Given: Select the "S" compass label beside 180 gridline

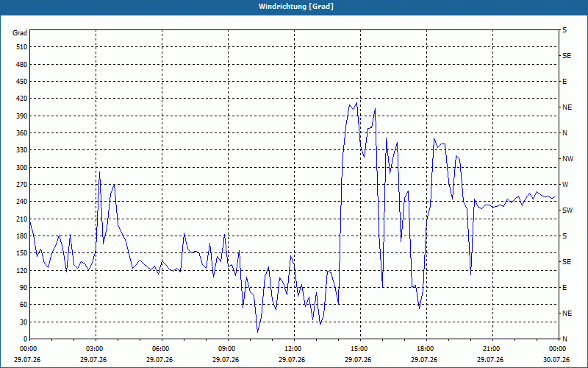Looking at the screenshot, I should tap(564, 236).
